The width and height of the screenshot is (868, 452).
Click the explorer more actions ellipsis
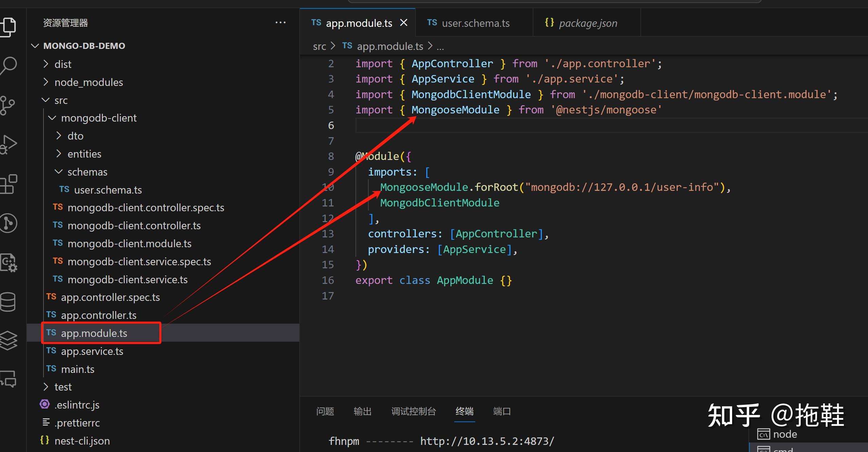[280, 23]
